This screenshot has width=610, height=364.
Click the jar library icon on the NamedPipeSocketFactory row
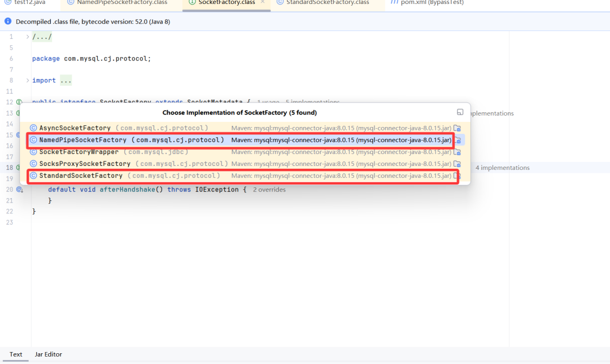tap(458, 140)
